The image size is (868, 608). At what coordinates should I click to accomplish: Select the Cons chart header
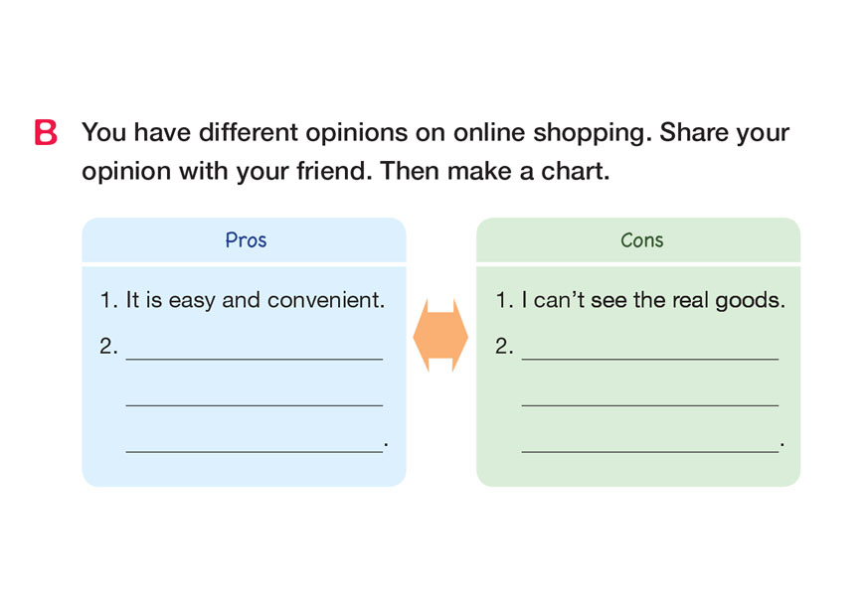point(640,240)
